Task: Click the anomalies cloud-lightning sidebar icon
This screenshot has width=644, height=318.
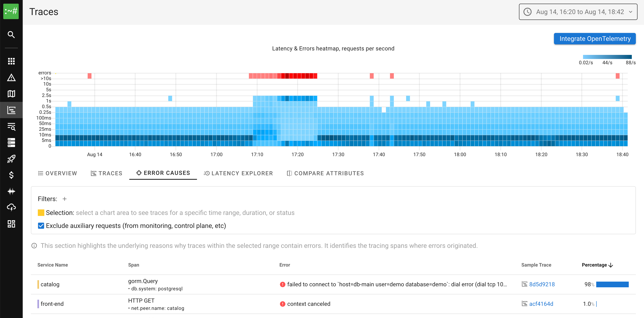Action: [11, 207]
